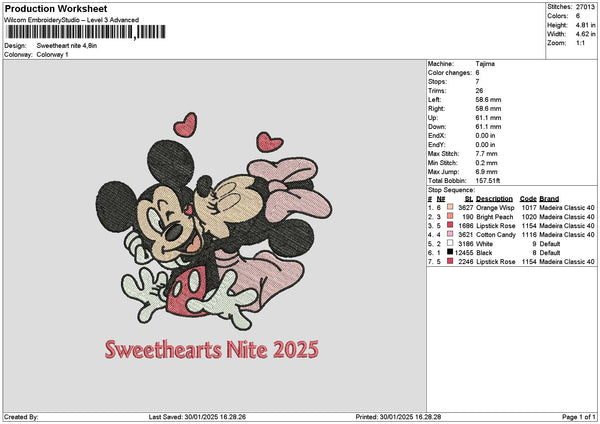This screenshot has width=600, height=424.
Task: Click the 'Color changes:' label
Action: [x=450, y=73]
